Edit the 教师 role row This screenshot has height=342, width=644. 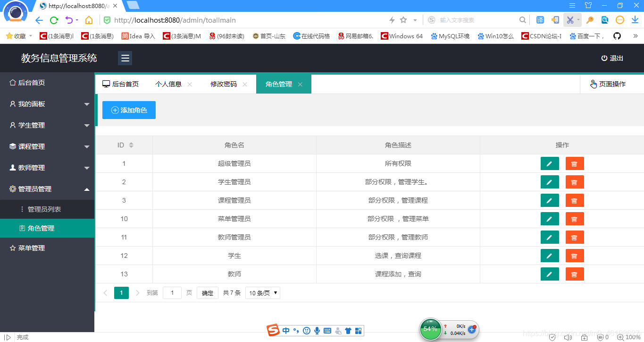pos(550,274)
